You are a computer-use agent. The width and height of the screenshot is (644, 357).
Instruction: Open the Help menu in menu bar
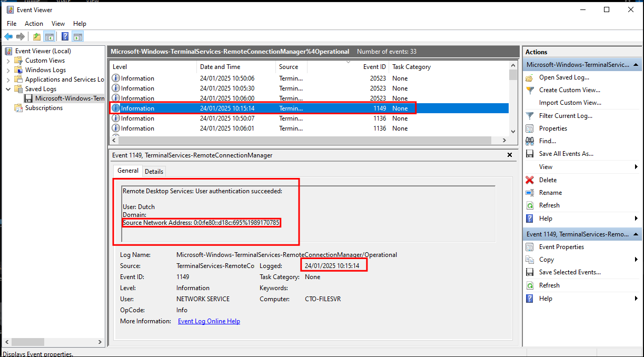point(80,24)
